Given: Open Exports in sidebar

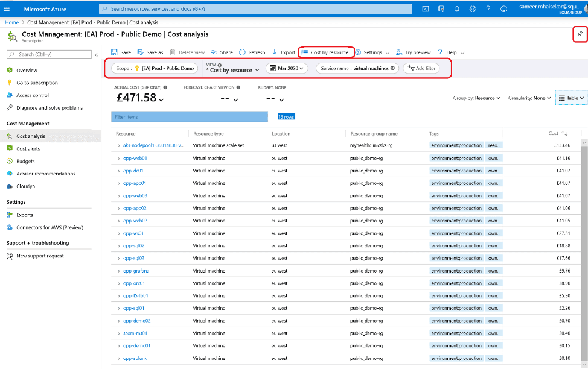Looking at the screenshot, I should (x=24, y=215).
